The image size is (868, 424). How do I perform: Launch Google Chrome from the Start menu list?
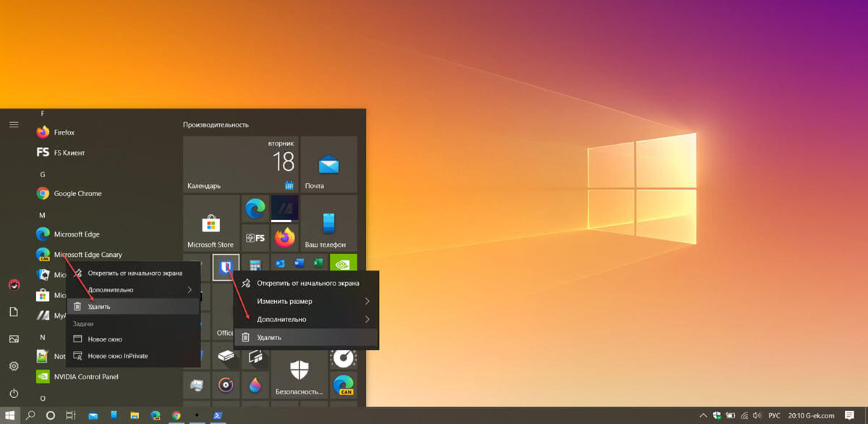pyautogui.click(x=77, y=193)
